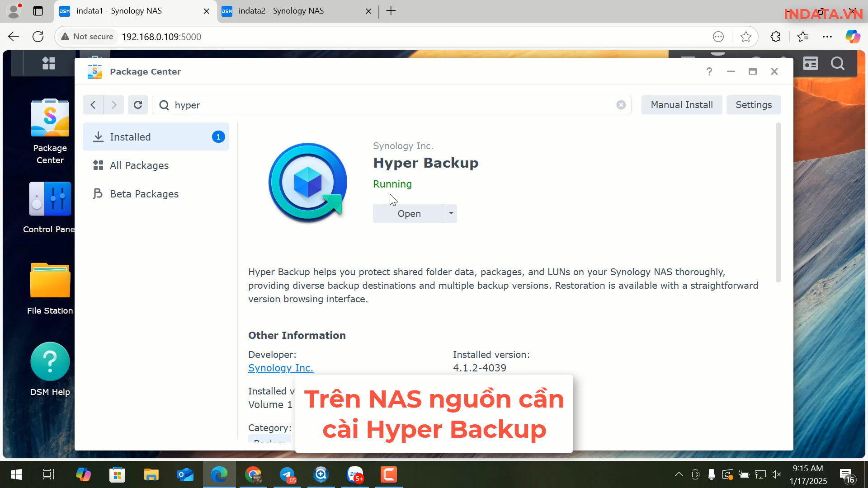
Task: Add page to favorites star
Action: point(746,37)
